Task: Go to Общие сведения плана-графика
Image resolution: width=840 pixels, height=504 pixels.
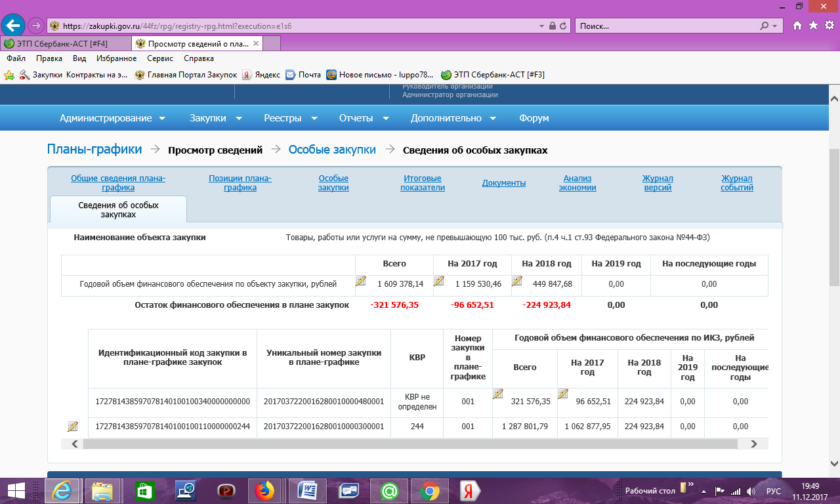Action: click(118, 183)
